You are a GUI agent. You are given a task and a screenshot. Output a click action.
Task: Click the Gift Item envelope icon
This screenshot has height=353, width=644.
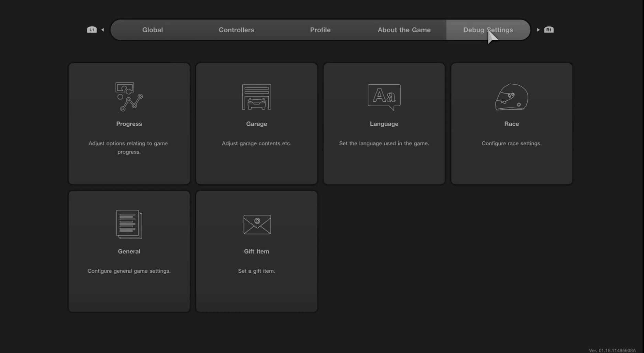[257, 224]
